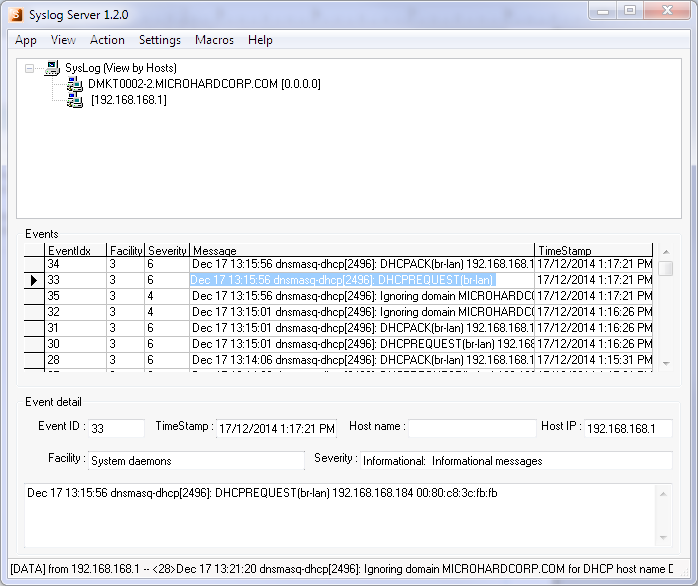The width and height of the screenshot is (698, 586).
Task: Click the Facility field System daemons
Action: [x=196, y=460]
